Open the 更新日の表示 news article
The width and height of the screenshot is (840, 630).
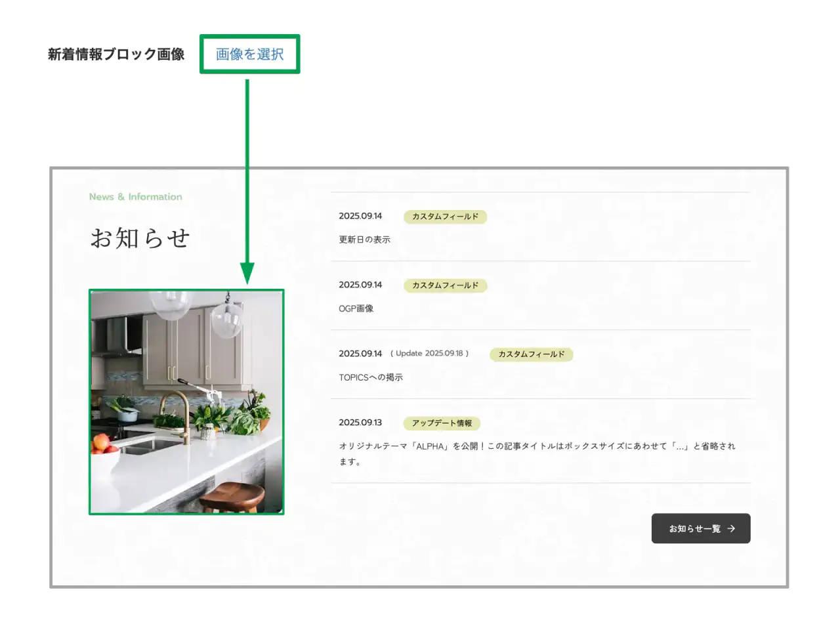(364, 240)
